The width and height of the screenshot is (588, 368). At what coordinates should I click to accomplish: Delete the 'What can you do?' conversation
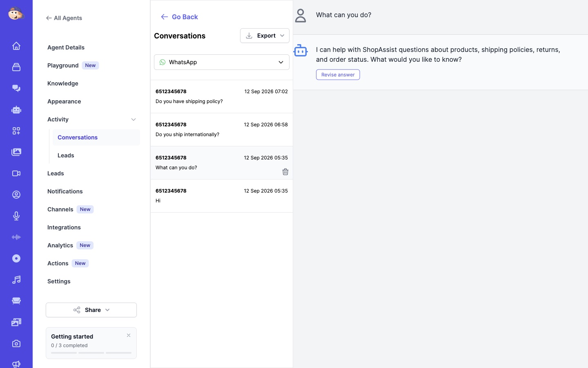click(x=285, y=172)
